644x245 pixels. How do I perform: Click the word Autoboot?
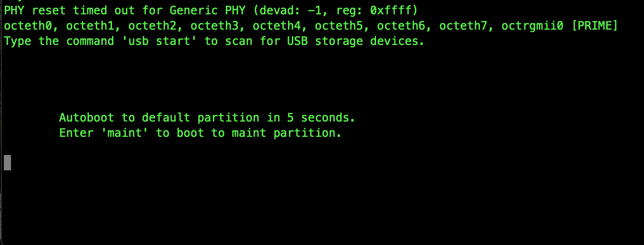point(87,118)
